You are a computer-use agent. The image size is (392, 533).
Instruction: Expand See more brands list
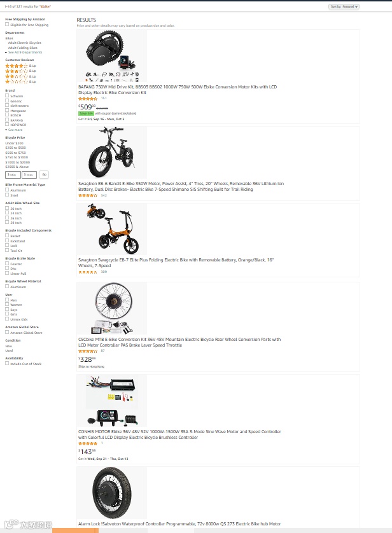point(14,130)
